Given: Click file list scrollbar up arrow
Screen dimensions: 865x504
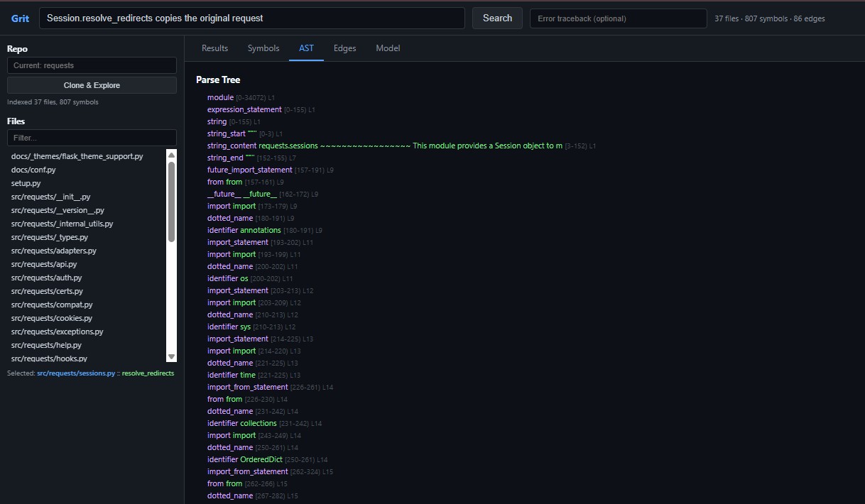Looking at the screenshot, I should 171,154.
